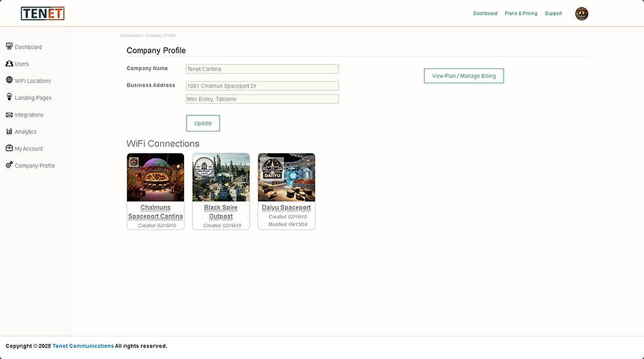This screenshot has height=359, width=644.
Task: Click the Integrations envelope icon
Action: coord(9,114)
